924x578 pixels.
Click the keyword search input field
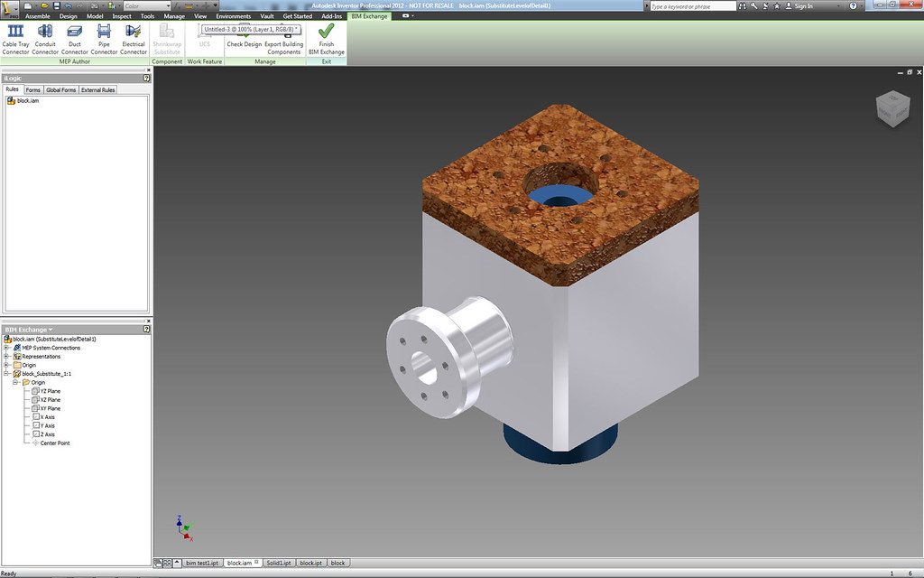[693, 6]
